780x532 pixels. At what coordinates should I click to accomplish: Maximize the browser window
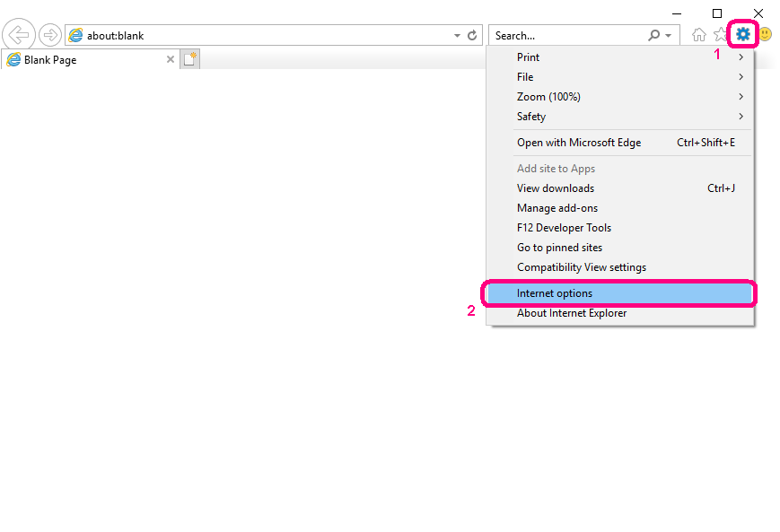point(717,13)
